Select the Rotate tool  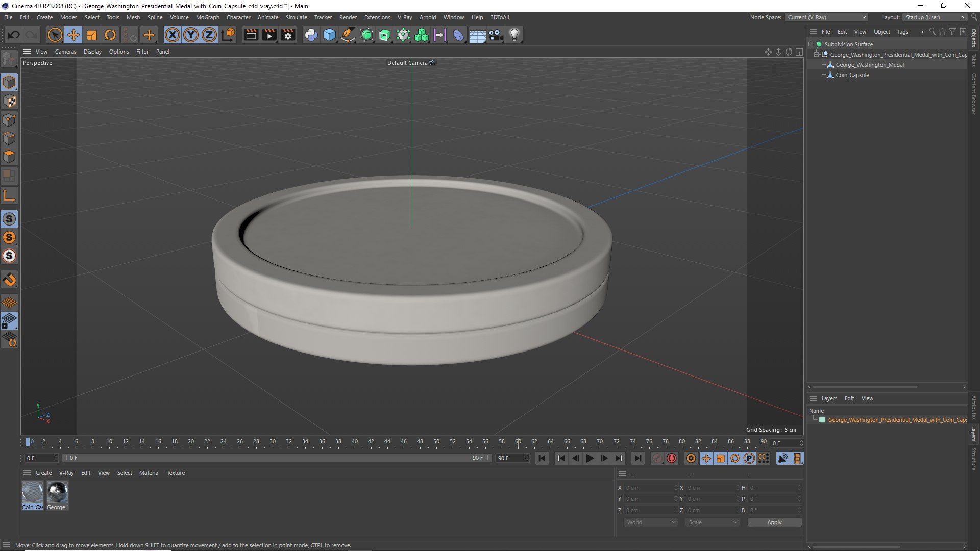[110, 35]
